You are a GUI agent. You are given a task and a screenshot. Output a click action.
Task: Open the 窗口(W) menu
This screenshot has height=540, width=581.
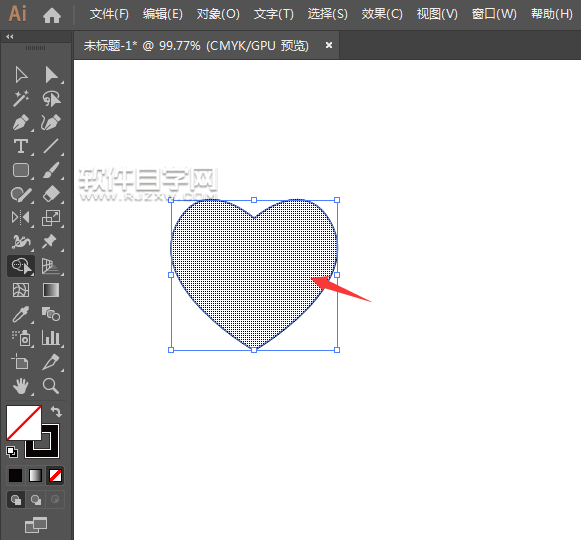494,14
